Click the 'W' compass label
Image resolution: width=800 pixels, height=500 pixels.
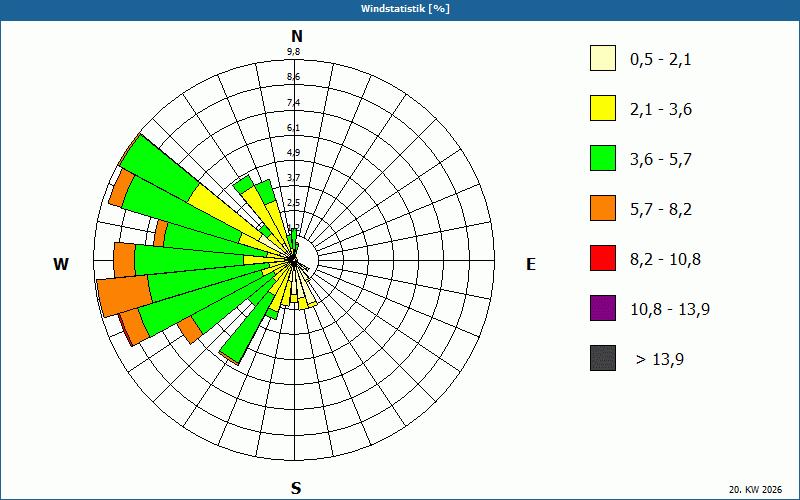(61, 264)
